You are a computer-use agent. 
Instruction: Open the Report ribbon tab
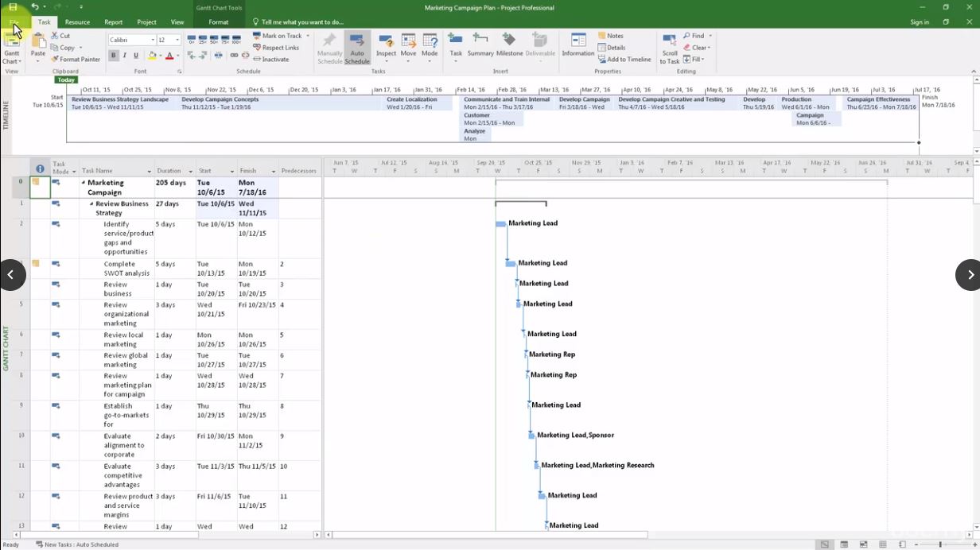113,22
